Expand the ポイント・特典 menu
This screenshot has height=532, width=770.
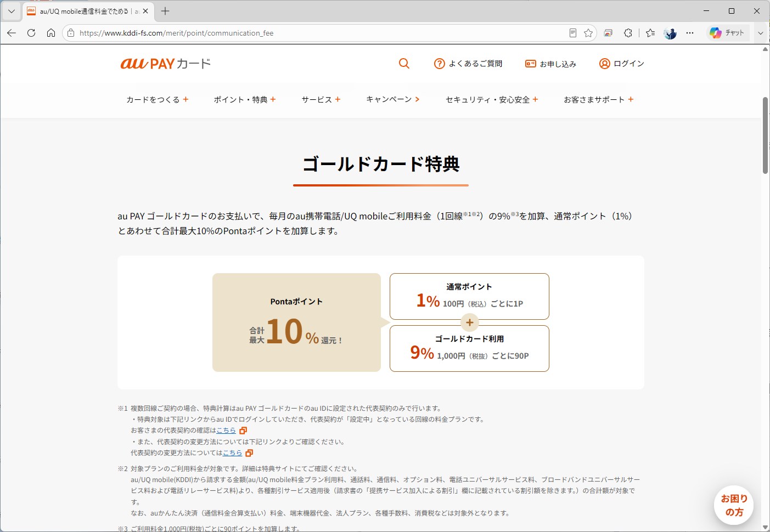point(245,99)
